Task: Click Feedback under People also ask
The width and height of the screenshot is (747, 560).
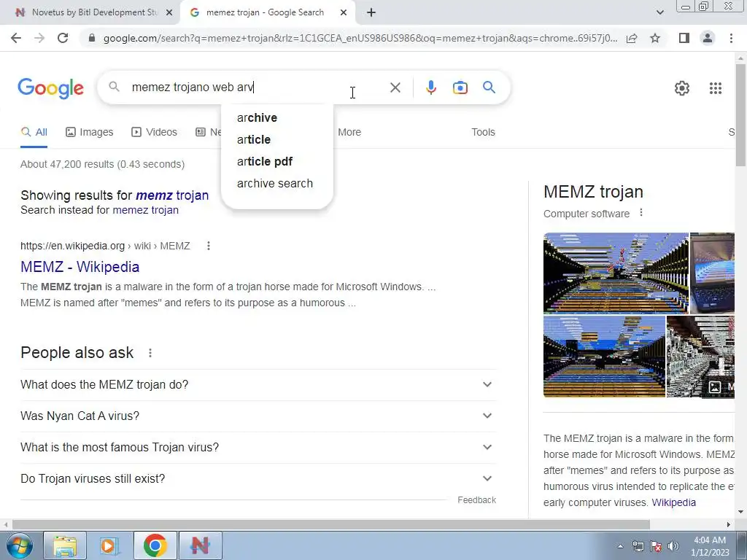Action: coord(477,500)
